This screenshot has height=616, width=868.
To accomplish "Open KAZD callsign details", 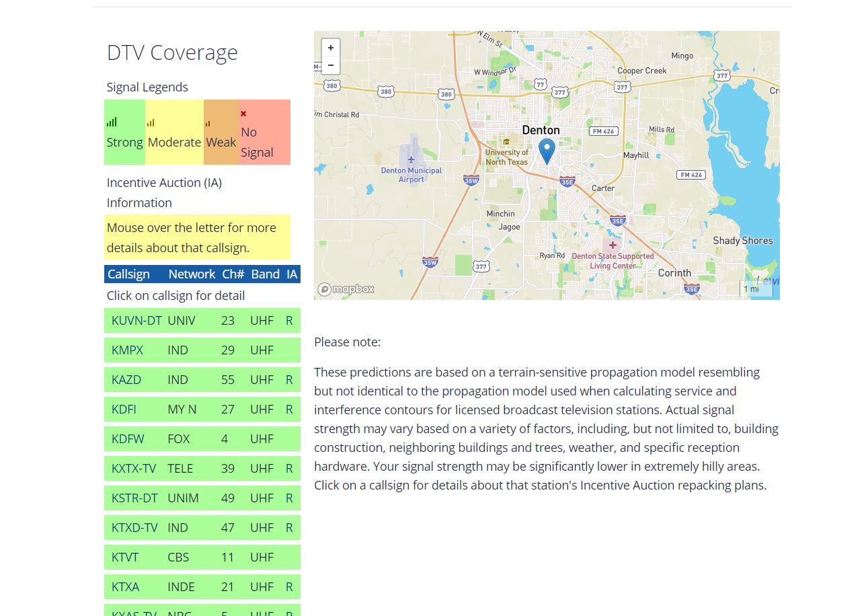I will click(126, 380).
